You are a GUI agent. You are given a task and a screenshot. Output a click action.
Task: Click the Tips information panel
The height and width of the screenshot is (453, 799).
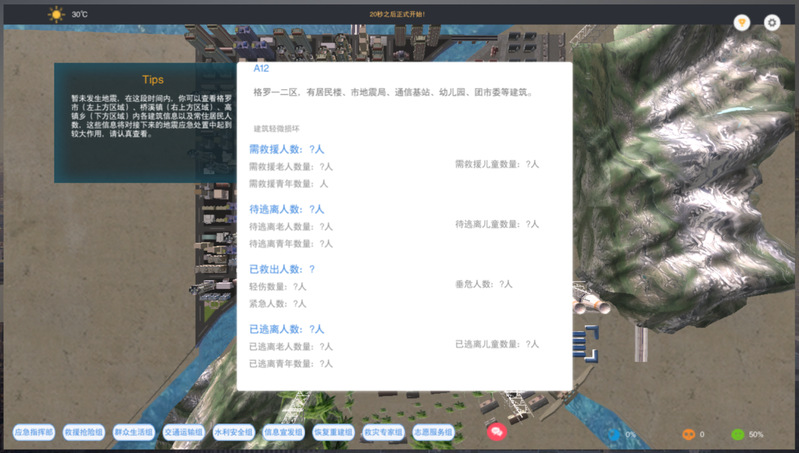coord(145,122)
